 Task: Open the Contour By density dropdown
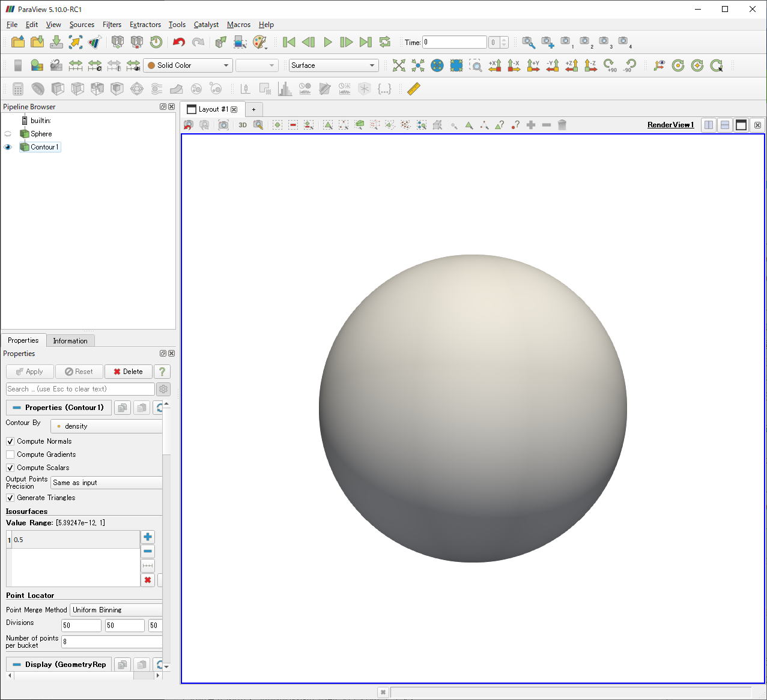[x=107, y=426]
